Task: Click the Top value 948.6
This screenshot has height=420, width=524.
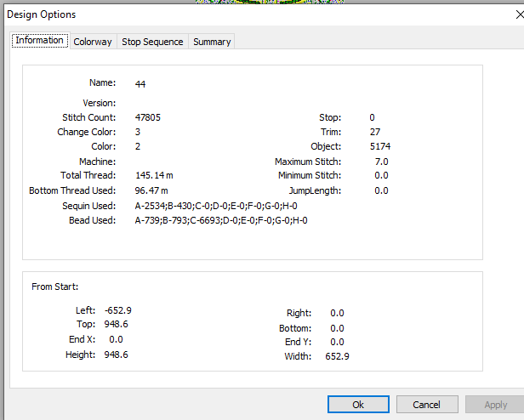Action: point(116,324)
